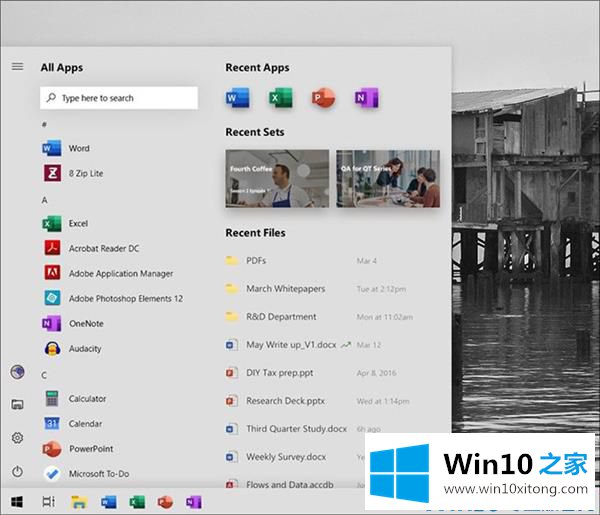Open Task View on the taskbar
The image size is (600, 515).
48,502
